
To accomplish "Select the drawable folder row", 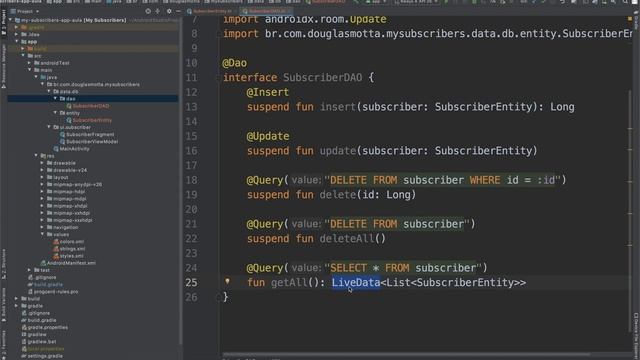I will [x=93, y=163].
